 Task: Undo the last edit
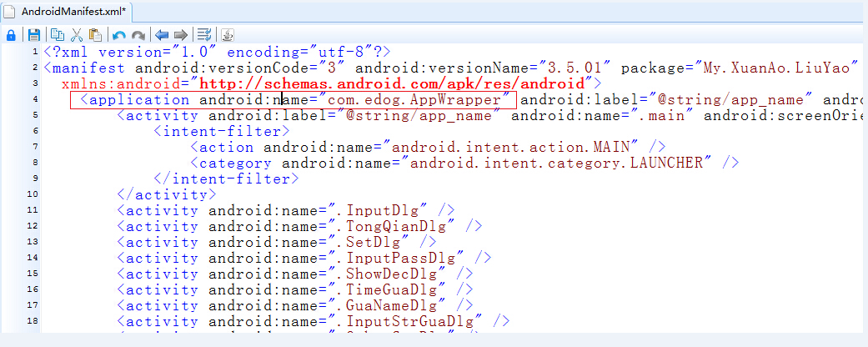(x=119, y=35)
